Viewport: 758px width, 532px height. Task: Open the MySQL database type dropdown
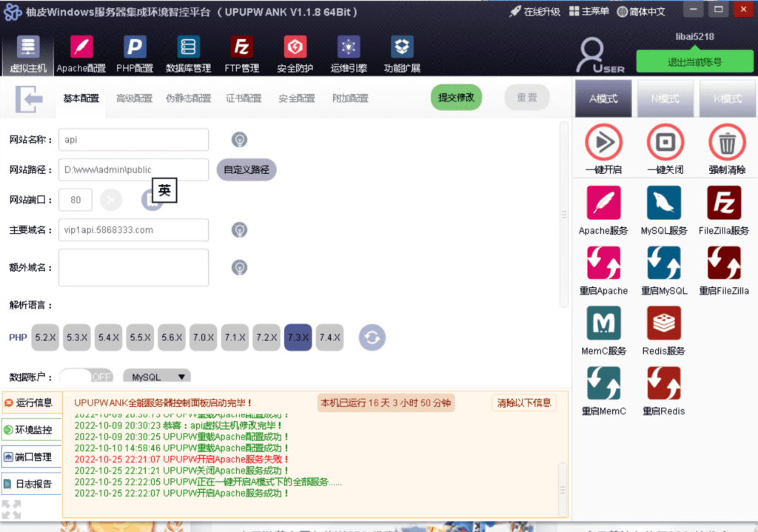click(156, 376)
